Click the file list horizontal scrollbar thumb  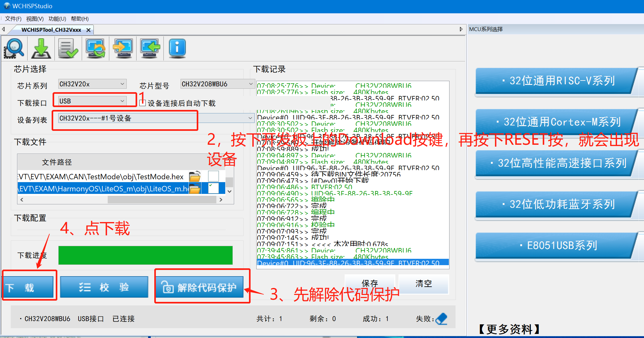162,200
